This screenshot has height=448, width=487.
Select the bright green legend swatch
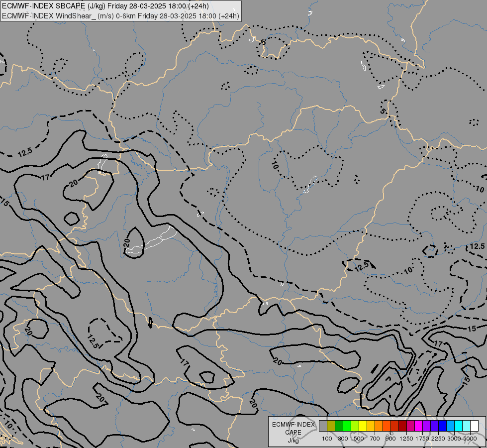pyautogui.click(x=347, y=426)
